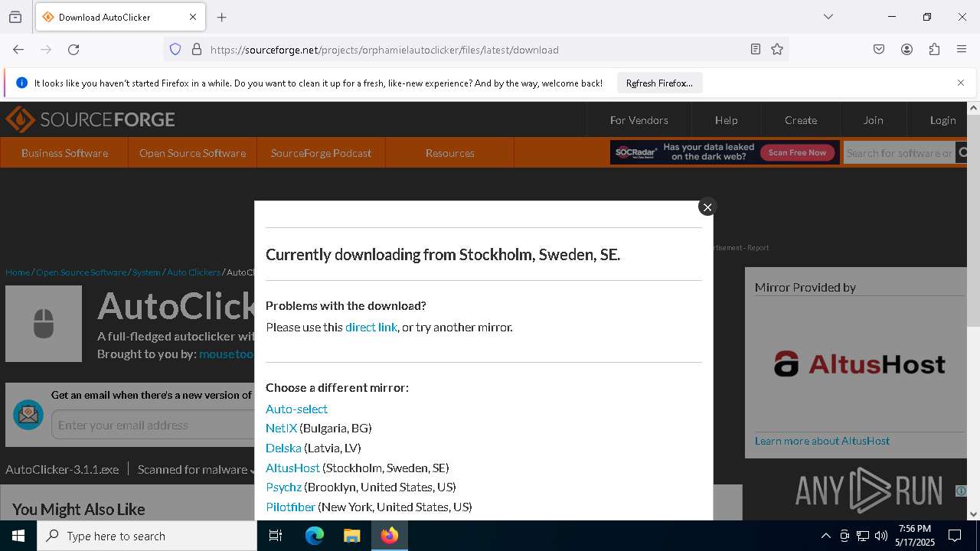Select Pilotfiber New York mirror

click(x=290, y=507)
